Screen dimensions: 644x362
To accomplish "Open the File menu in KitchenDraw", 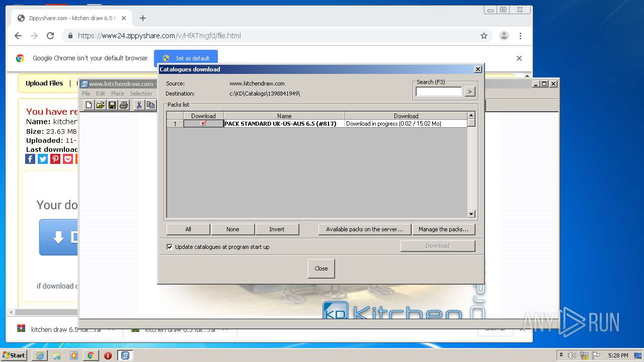I will pos(86,94).
